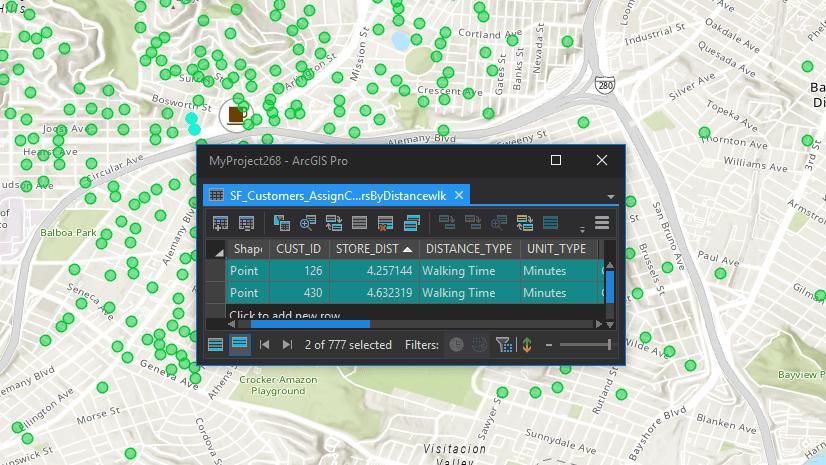Screen dimensions: 826x465
Task: Open the table hamburger menu
Action: 602,223
